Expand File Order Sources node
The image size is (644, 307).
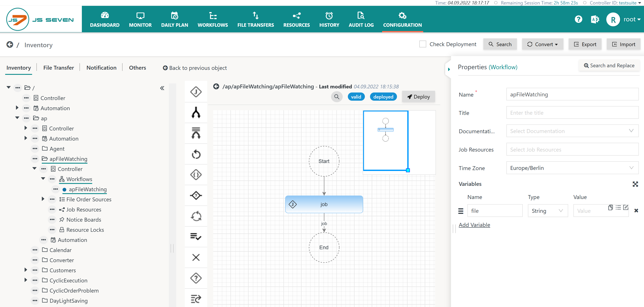click(x=43, y=199)
